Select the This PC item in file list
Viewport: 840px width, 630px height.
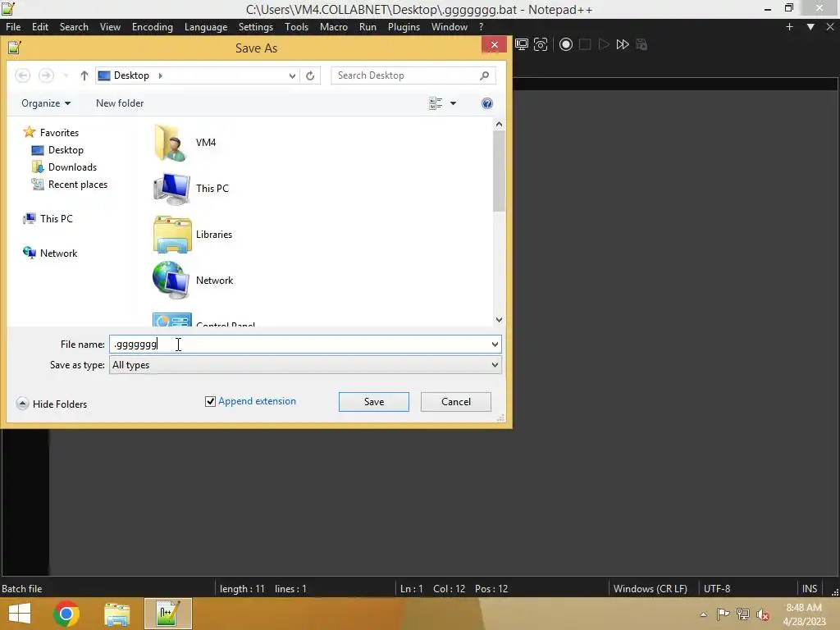click(x=190, y=189)
